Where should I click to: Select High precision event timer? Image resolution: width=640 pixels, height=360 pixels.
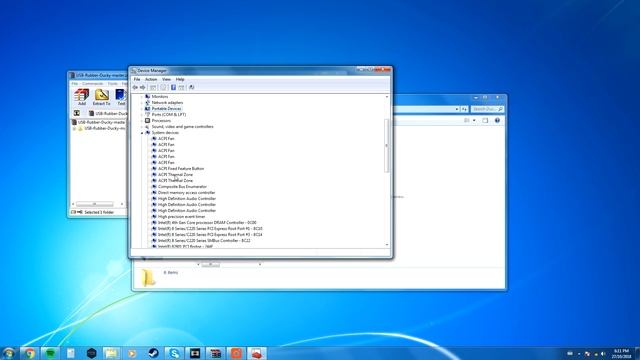pos(182,217)
